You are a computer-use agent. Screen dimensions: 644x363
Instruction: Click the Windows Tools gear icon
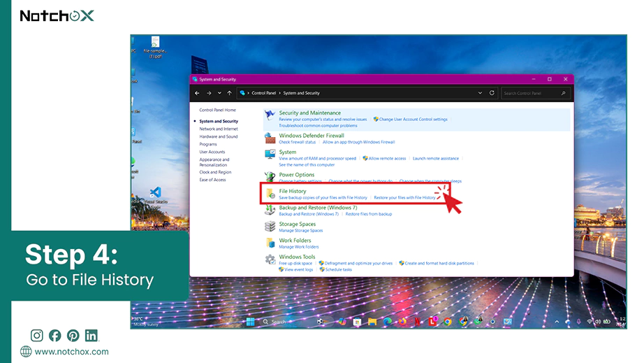click(x=270, y=259)
